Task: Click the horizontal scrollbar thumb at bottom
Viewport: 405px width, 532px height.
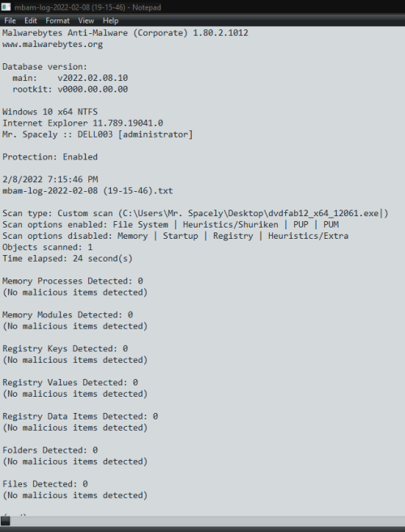Action: [x=6, y=521]
